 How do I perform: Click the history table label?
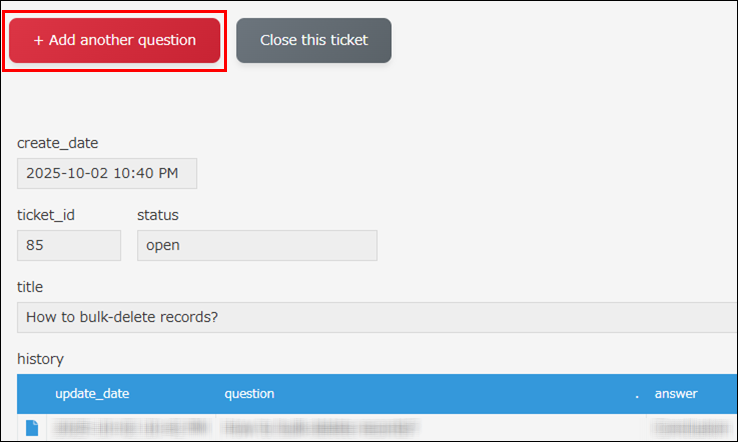pos(40,358)
